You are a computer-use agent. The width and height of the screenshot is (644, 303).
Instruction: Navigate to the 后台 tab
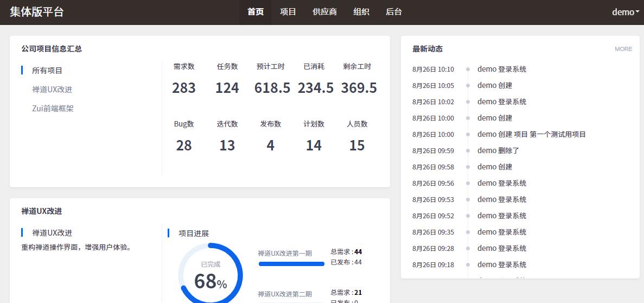point(394,12)
